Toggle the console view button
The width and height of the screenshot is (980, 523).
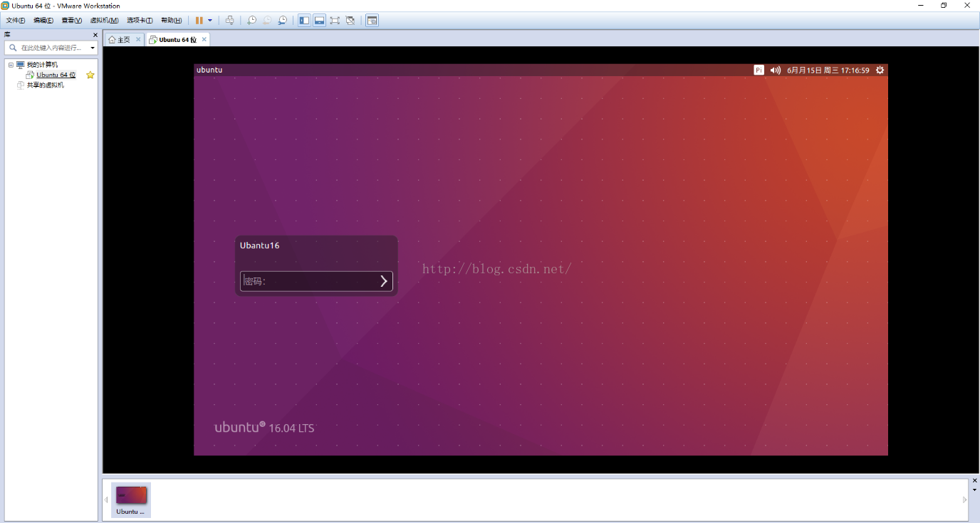(x=372, y=21)
